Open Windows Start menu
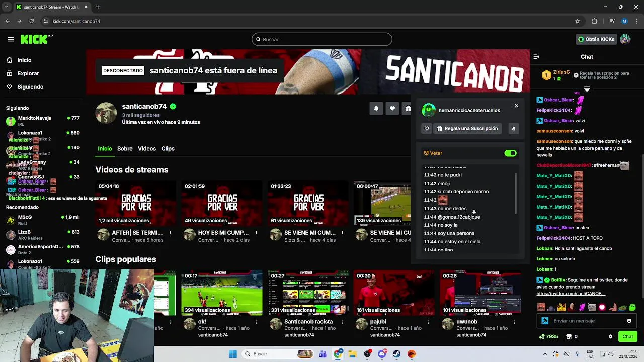The image size is (644, 362). point(233,354)
